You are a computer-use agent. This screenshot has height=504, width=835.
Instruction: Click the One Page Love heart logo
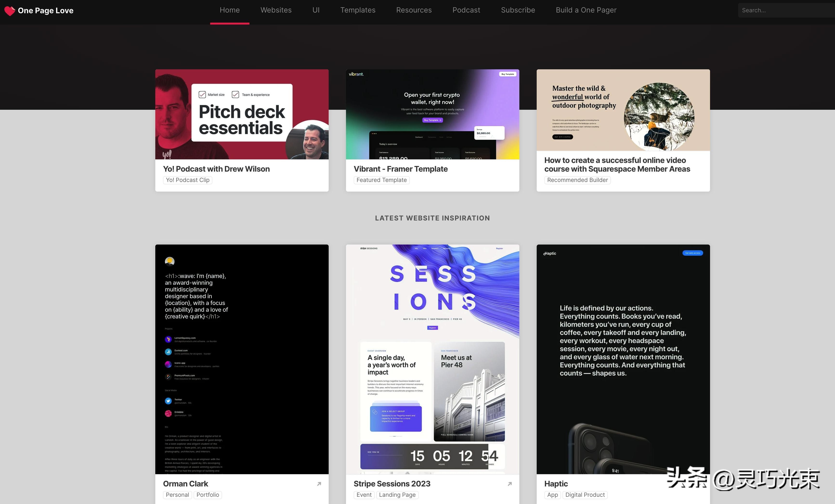9,11
